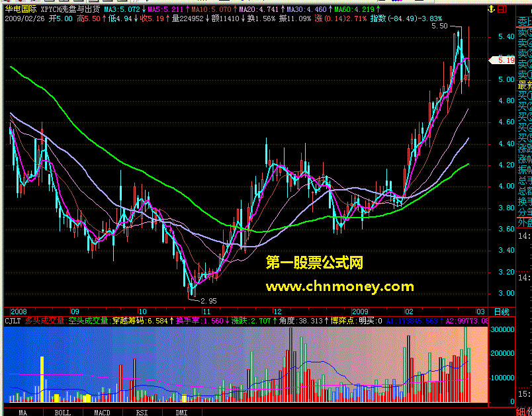Select the MA10:5.070 legend value
532x416 pixels.
click(x=211, y=9)
